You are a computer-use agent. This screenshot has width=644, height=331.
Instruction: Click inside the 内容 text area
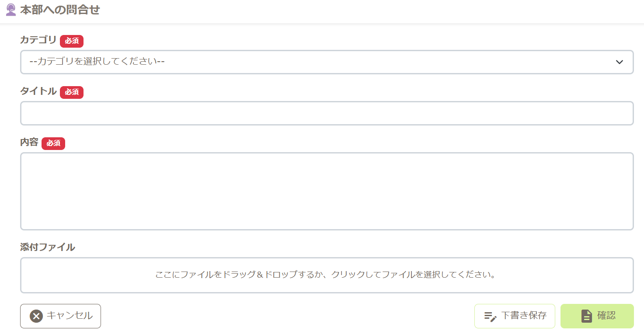pyautogui.click(x=327, y=191)
